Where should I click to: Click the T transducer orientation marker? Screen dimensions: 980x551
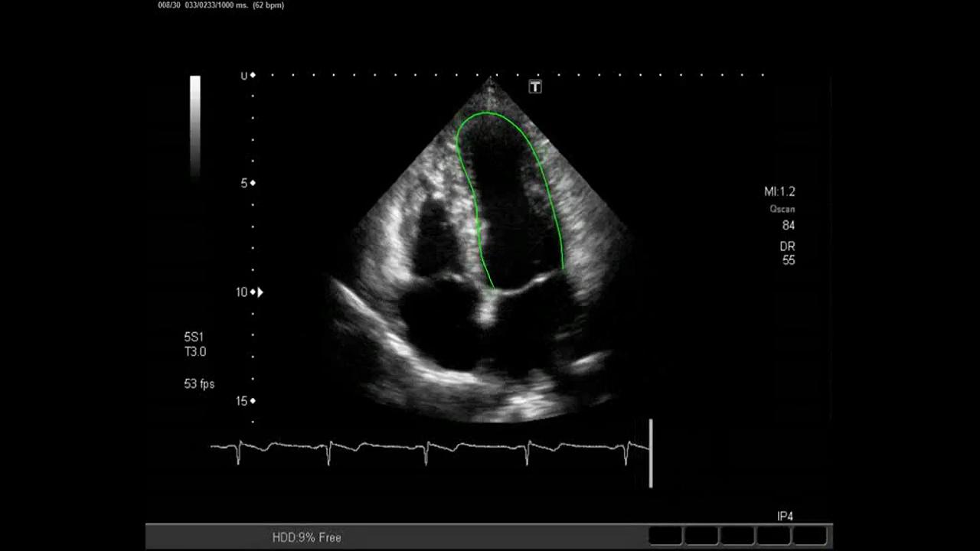535,87
